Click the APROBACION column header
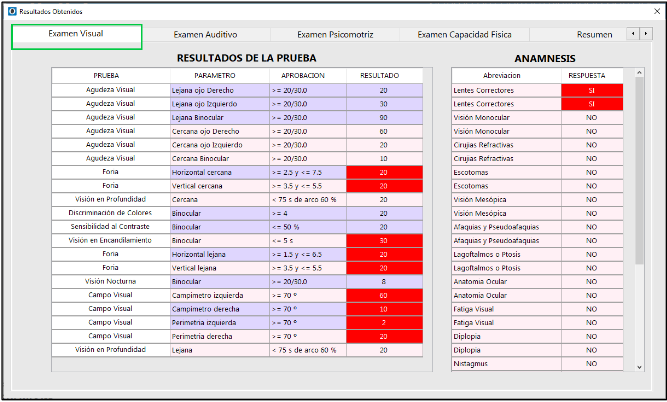 click(x=306, y=75)
